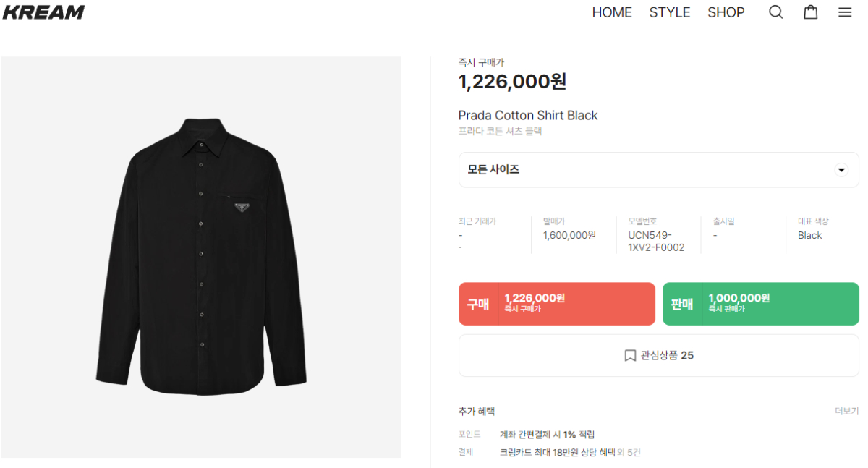The image size is (868, 468).
Task: Click the bookmark icon for 관심상품
Action: click(x=630, y=356)
